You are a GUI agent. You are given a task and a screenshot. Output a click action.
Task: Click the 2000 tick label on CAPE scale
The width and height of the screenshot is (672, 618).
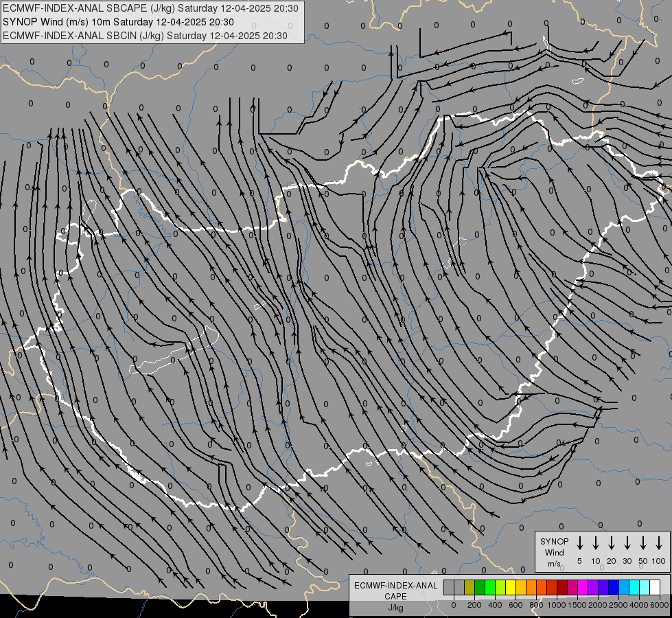(x=598, y=605)
